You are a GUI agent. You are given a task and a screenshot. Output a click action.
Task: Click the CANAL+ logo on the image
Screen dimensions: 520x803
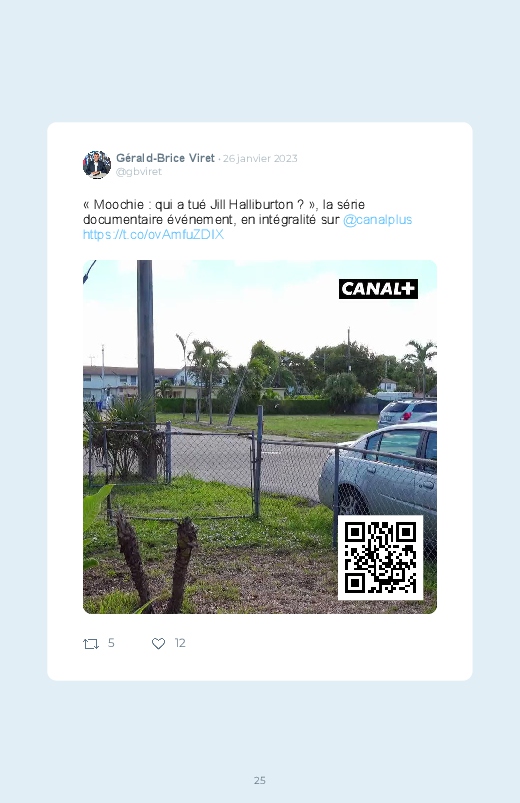pos(378,289)
